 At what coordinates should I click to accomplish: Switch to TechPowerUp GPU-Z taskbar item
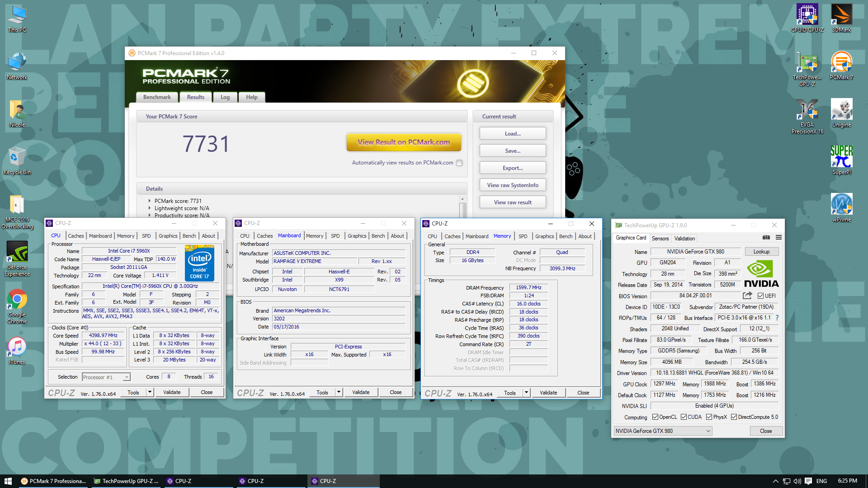click(126, 481)
